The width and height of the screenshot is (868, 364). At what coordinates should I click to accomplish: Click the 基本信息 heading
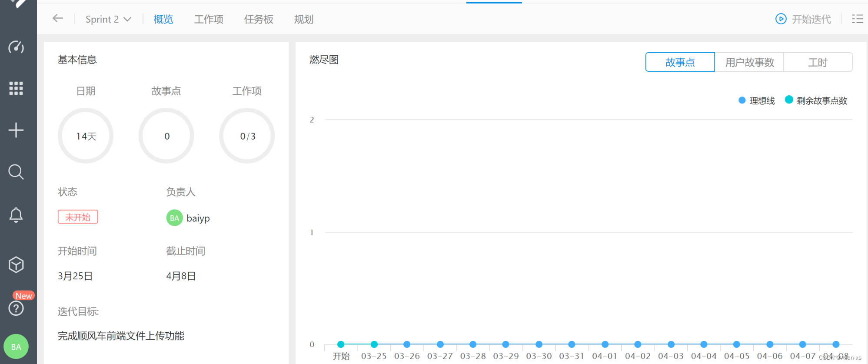(77, 60)
